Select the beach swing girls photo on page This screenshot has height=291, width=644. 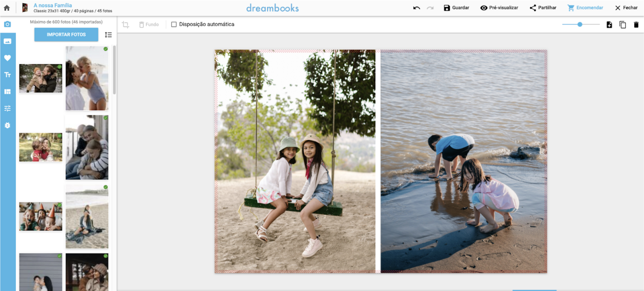point(295,161)
